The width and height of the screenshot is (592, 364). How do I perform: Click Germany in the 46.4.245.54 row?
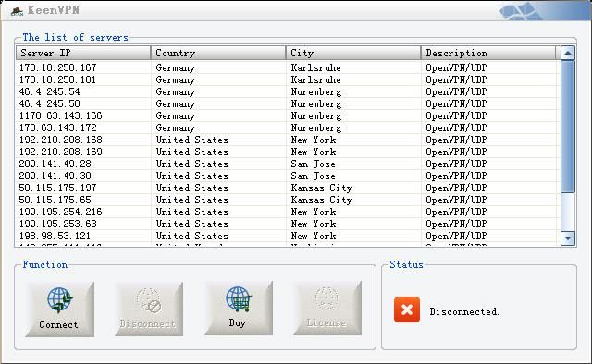coord(175,92)
